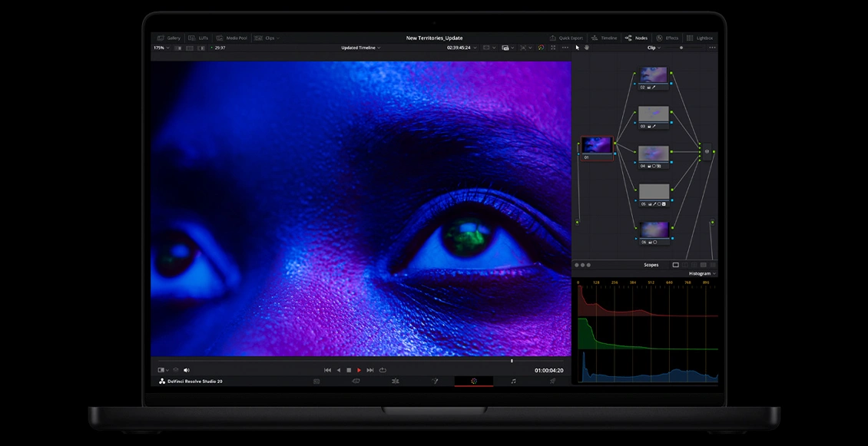Image resolution: width=868 pixels, height=446 pixels.
Task: Switch to the Fusion page
Action: click(436, 381)
